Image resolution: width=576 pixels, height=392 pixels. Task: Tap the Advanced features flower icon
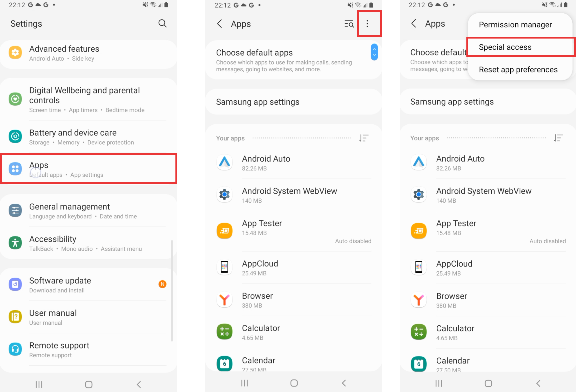(15, 53)
